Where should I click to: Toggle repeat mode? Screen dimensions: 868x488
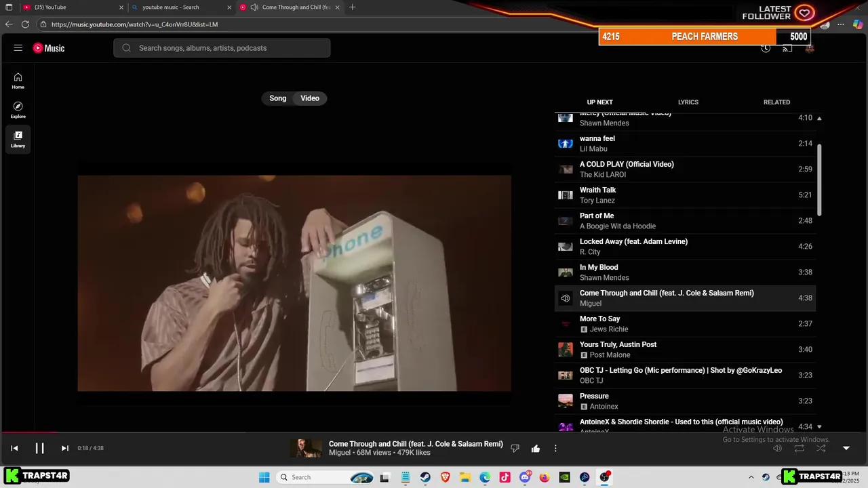pyautogui.click(x=800, y=448)
